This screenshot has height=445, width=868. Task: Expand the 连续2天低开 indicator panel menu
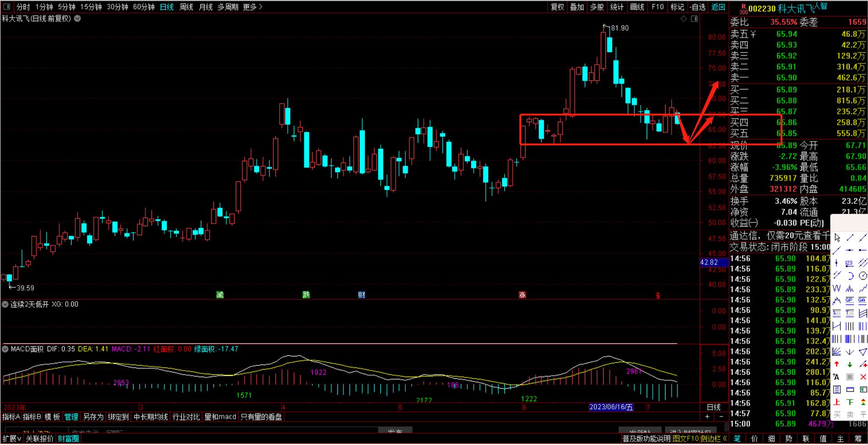point(5,304)
